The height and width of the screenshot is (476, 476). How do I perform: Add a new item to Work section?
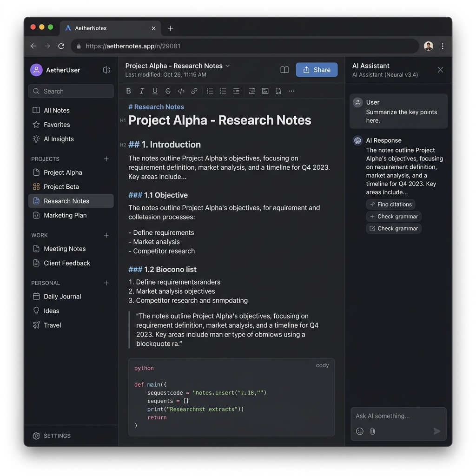(106, 235)
